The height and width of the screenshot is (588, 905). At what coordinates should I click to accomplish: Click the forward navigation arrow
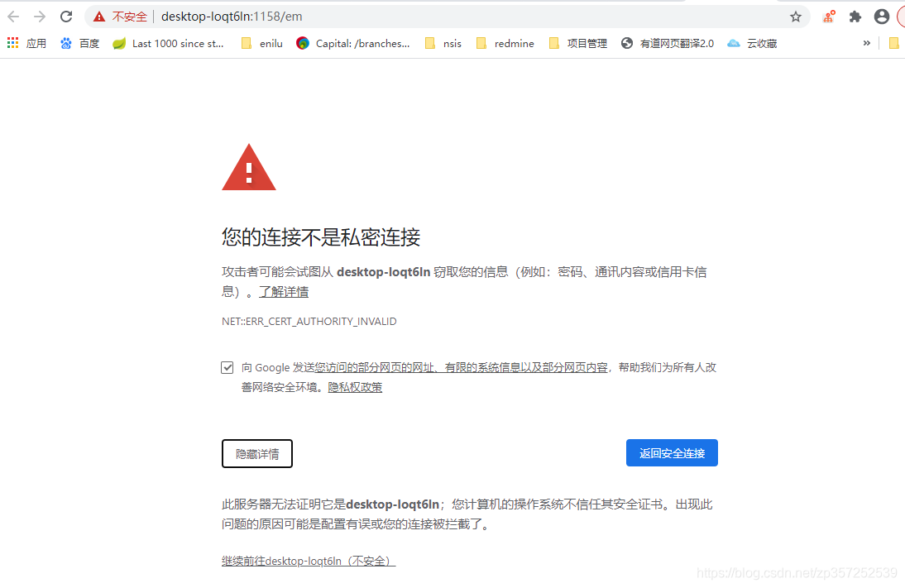[39, 17]
